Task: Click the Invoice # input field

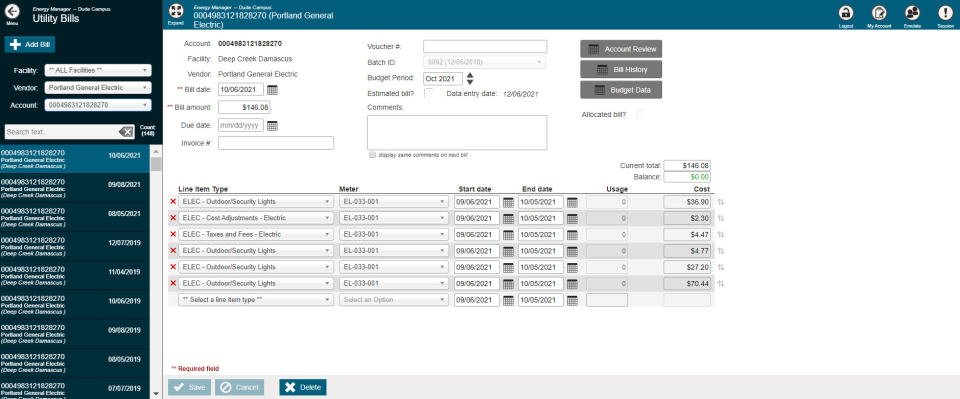Action: tap(276, 143)
